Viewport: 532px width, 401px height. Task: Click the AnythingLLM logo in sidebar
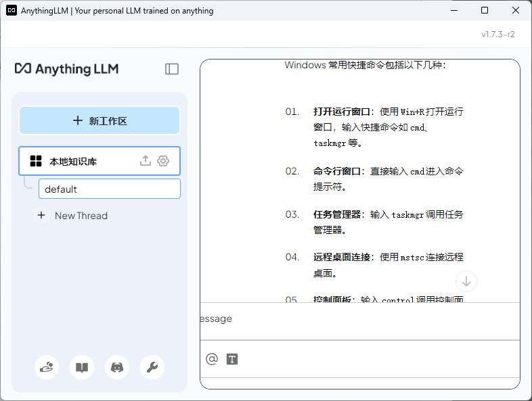coord(66,69)
